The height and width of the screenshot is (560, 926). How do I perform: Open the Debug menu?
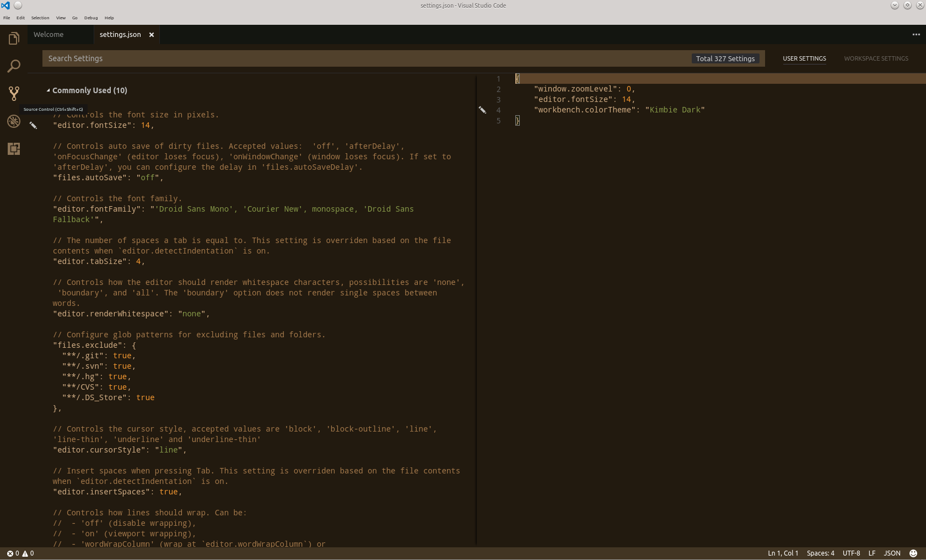pos(90,18)
